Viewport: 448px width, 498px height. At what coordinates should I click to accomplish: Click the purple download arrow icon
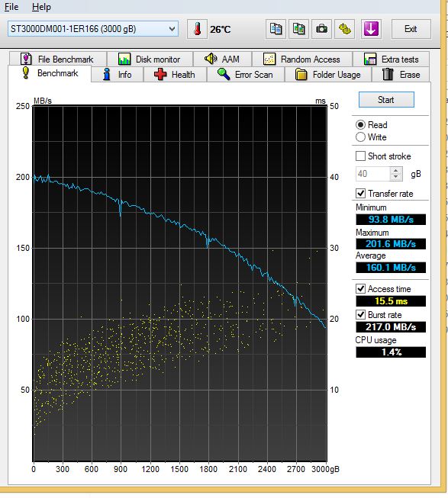point(371,29)
